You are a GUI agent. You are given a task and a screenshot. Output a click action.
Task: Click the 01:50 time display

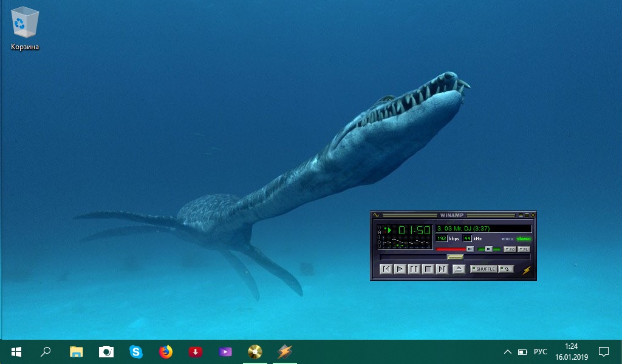pyautogui.click(x=414, y=231)
